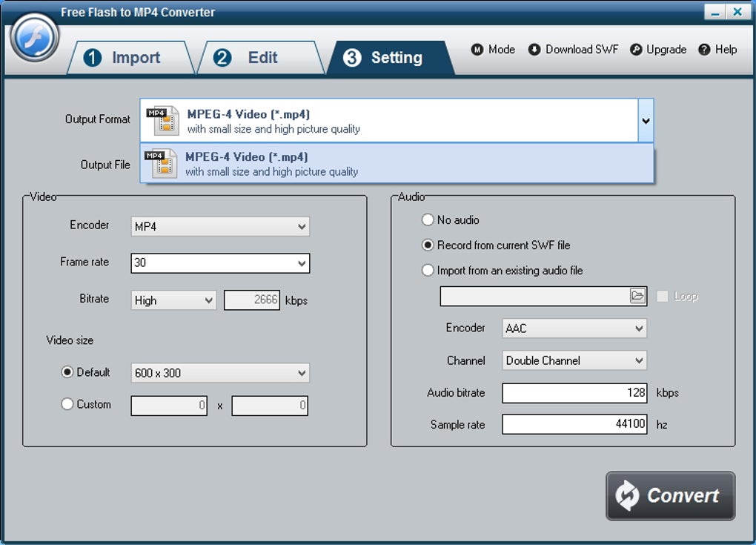Open the Mode menu text
Viewport: 756px width, 545px height.
coord(502,50)
